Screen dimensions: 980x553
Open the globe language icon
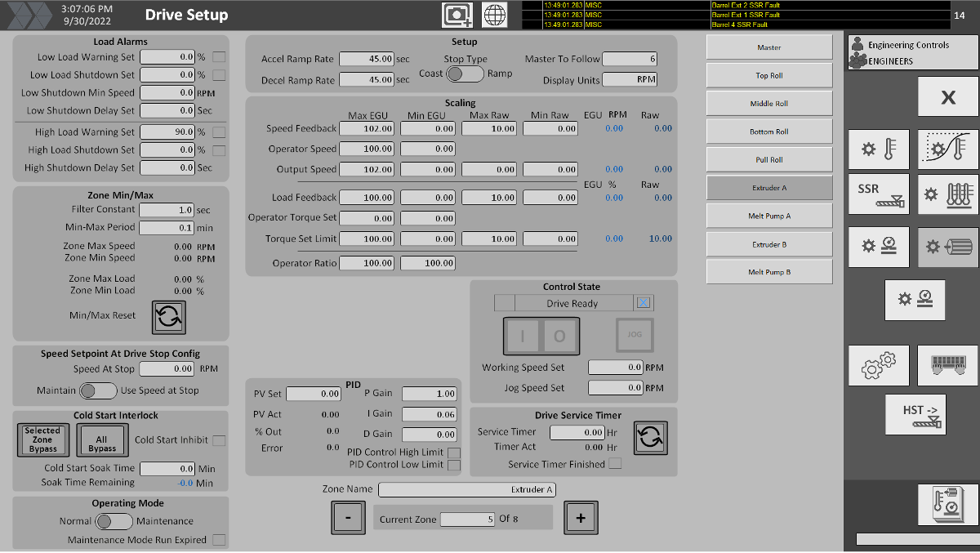(x=493, y=15)
